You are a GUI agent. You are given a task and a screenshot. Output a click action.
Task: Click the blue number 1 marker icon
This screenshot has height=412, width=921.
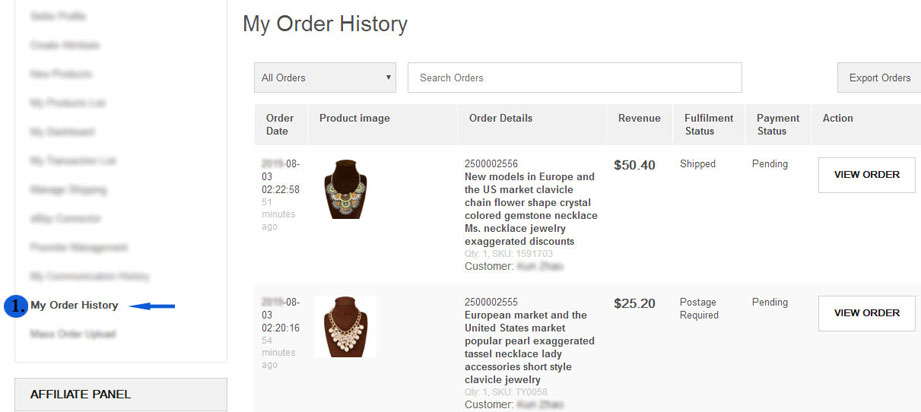pyautogui.click(x=16, y=306)
